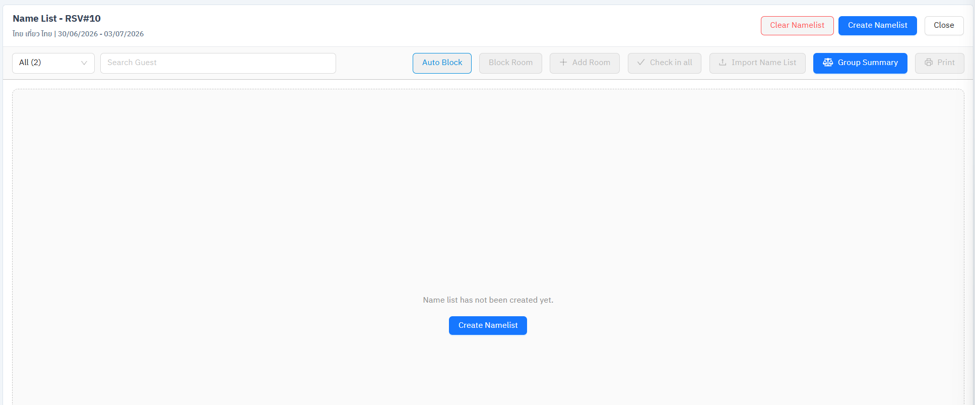This screenshot has width=975, height=405.
Task: Open the Group Summary view
Action: 860,63
